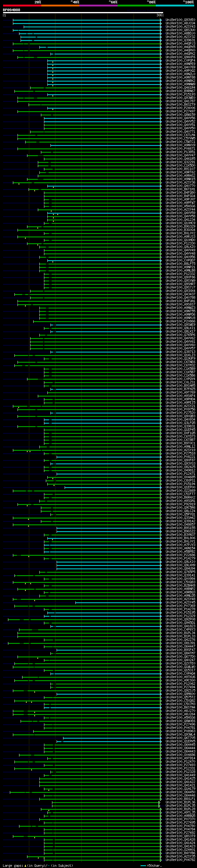The width and height of the screenshot is (197, 868).
Task: Select the UniRef100_B9T0C1 label
Action: (x=180, y=443)
